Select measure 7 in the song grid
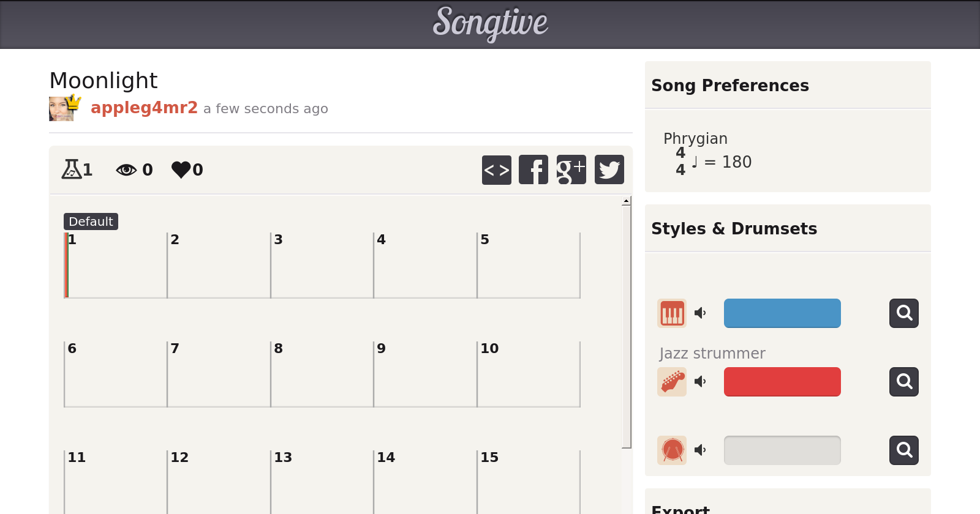The width and height of the screenshot is (980, 514). (219, 374)
